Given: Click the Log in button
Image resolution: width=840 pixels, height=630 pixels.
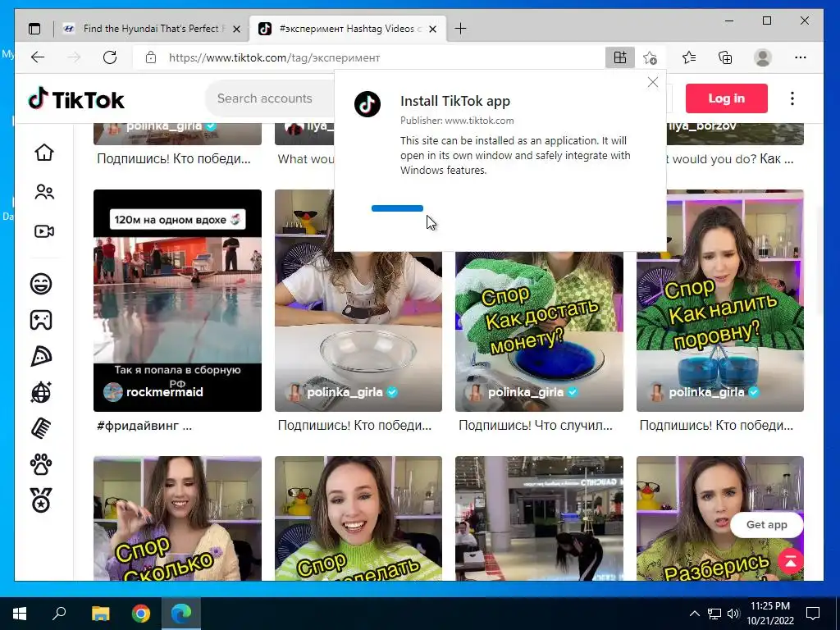Looking at the screenshot, I should tap(727, 98).
